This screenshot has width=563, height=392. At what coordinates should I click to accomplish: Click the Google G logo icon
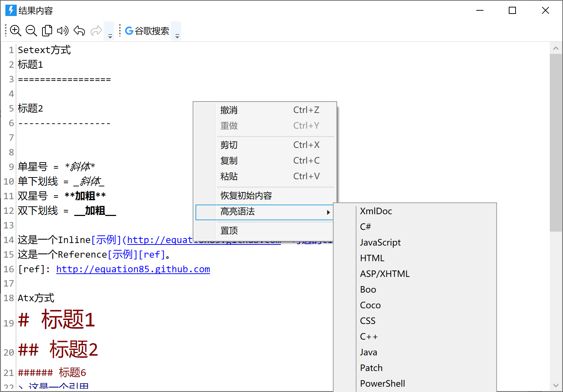(x=129, y=31)
